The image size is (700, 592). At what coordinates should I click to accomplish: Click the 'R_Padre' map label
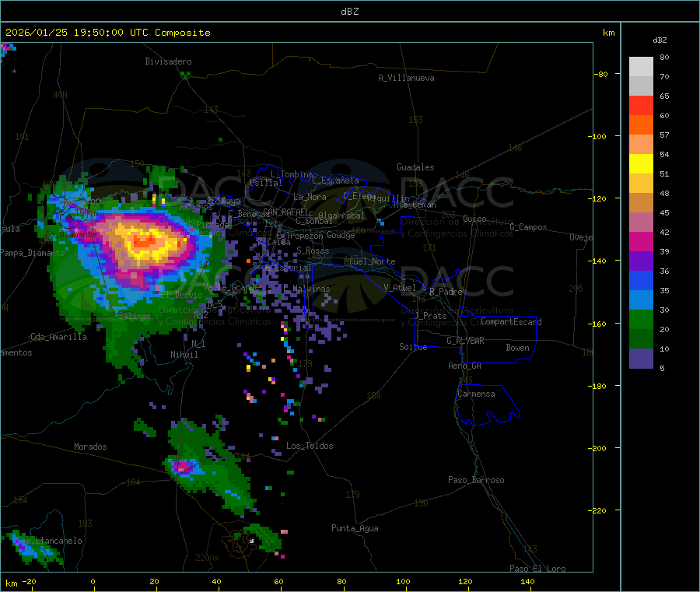[x=446, y=292]
